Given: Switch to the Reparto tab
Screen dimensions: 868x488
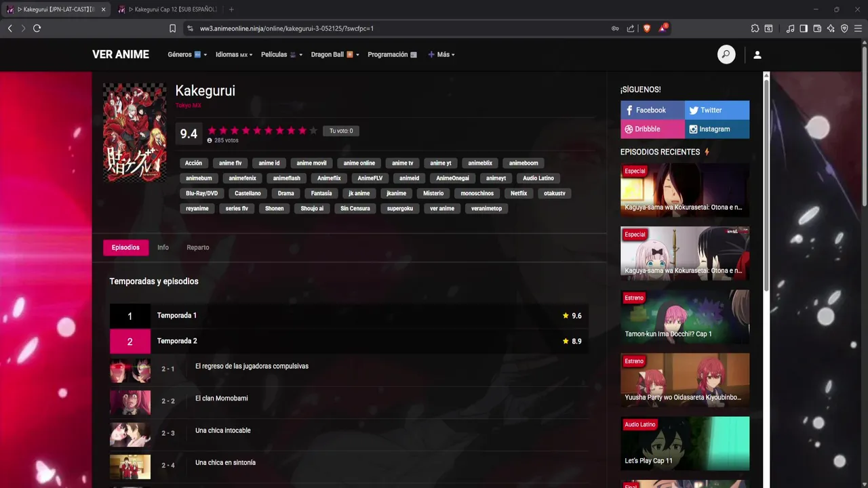Looking at the screenshot, I should 198,247.
